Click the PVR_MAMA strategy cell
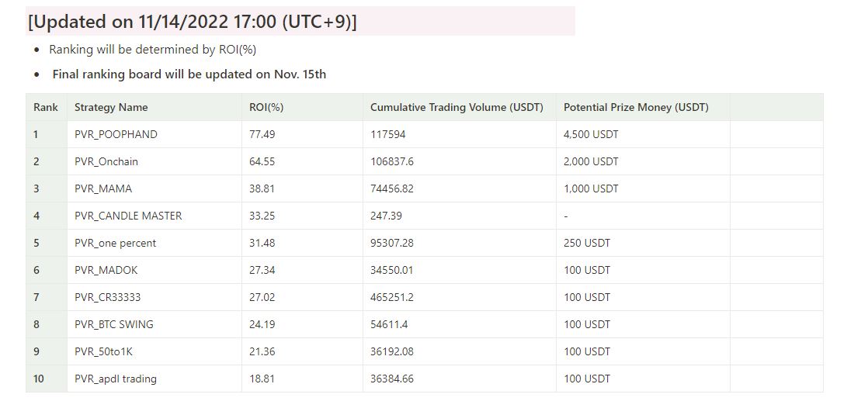 (154, 188)
